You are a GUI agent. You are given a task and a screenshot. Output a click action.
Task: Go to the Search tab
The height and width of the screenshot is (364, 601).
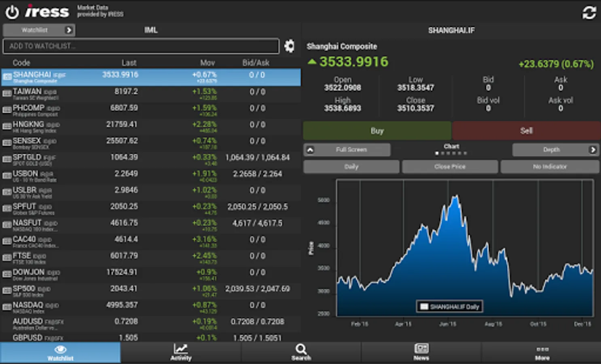(301, 353)
